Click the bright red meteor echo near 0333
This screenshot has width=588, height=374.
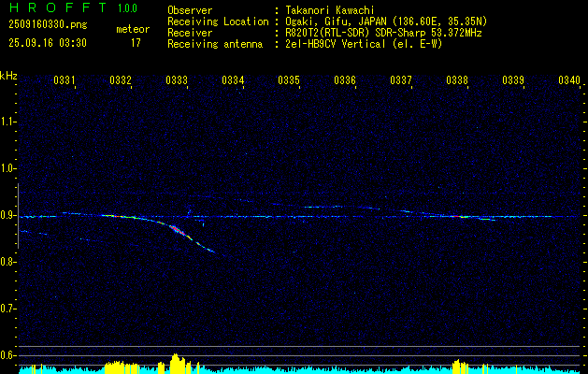click(x=179, y=230)
